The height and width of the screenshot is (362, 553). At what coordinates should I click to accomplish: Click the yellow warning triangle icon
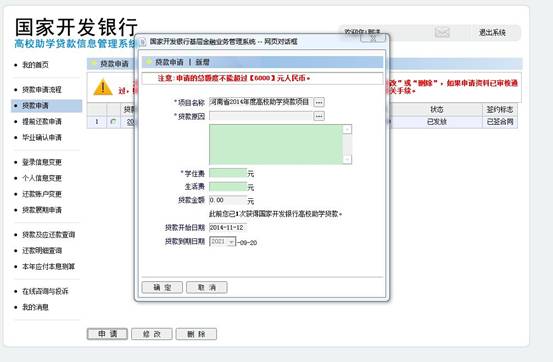point(103,87)
